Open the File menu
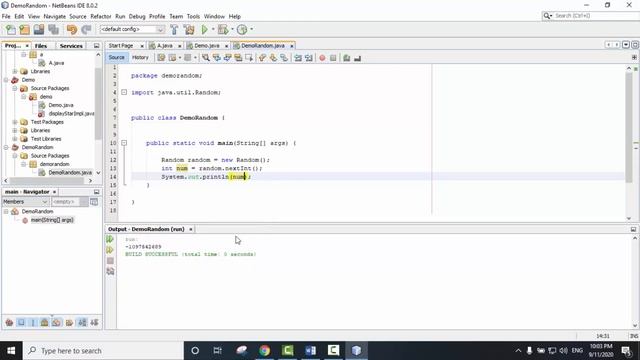This screenshot has height=360, width=640. 6,16
